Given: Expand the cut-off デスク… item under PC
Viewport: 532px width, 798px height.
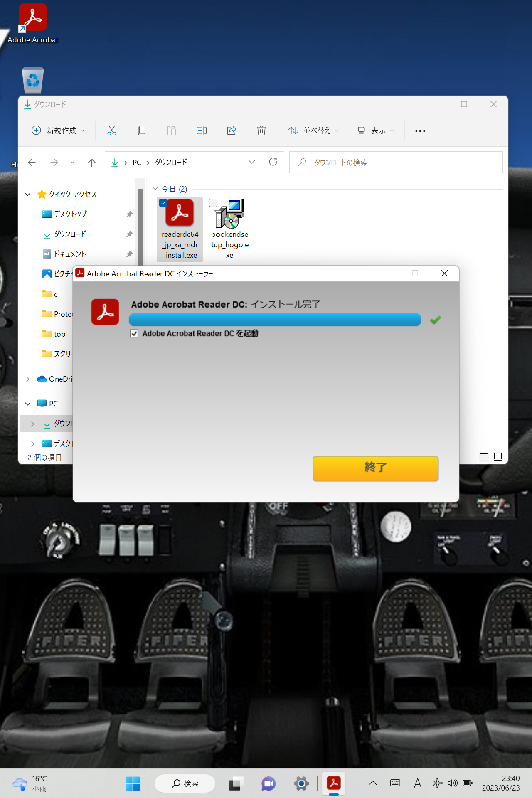Looking at the screenshot, I should 33,443.
